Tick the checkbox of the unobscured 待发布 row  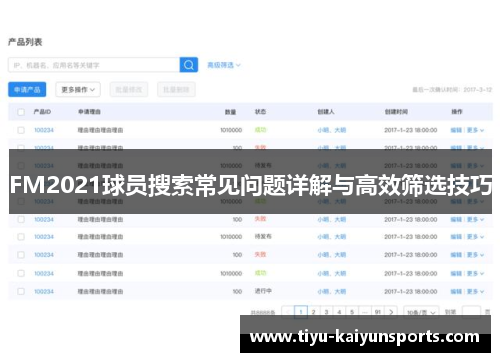tap(21, 237)
